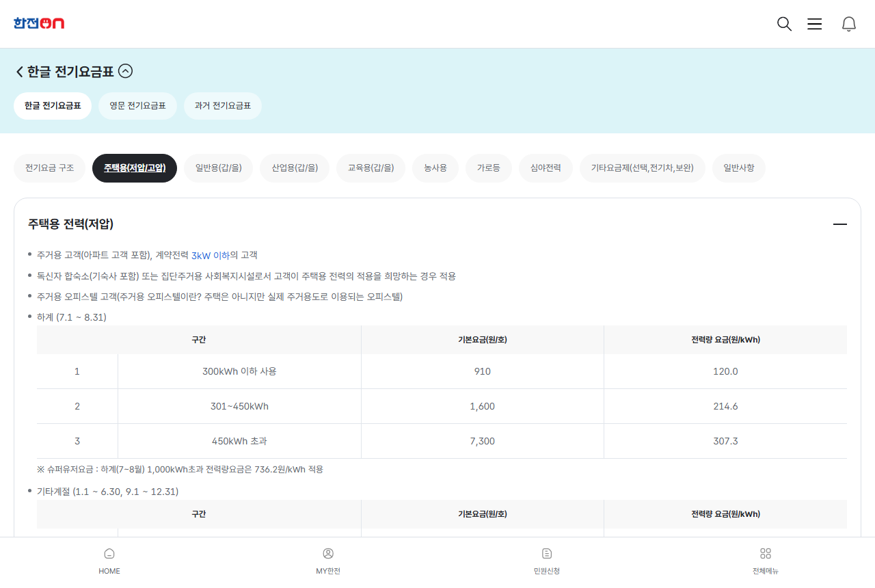Open 농사용 category
Screen dimensions: 875x588
(x=435, y=168)
